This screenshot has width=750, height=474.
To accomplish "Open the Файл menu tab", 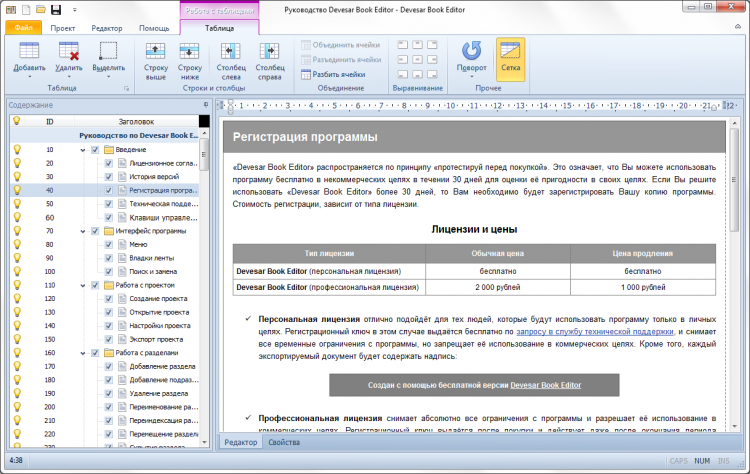I will click(23, 29).
